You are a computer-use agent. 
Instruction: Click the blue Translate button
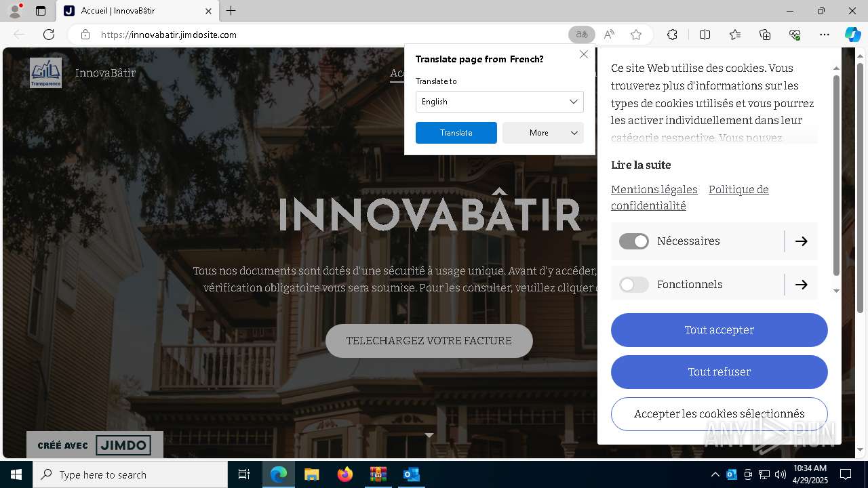(x=456, y=133)
